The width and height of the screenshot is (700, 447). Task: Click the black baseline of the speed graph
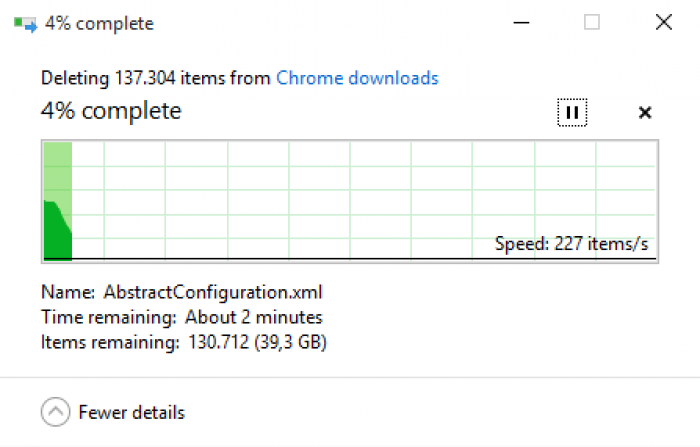tap(350, 259)
